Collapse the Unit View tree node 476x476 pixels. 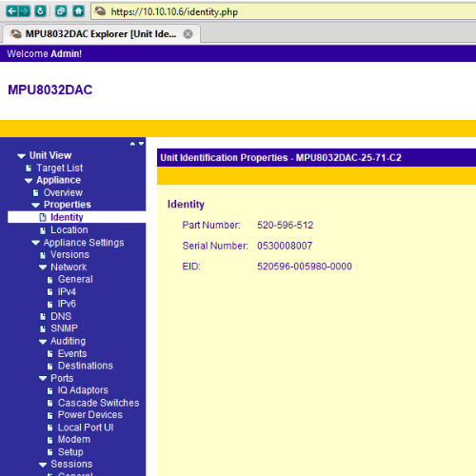(x=21, y=156)
